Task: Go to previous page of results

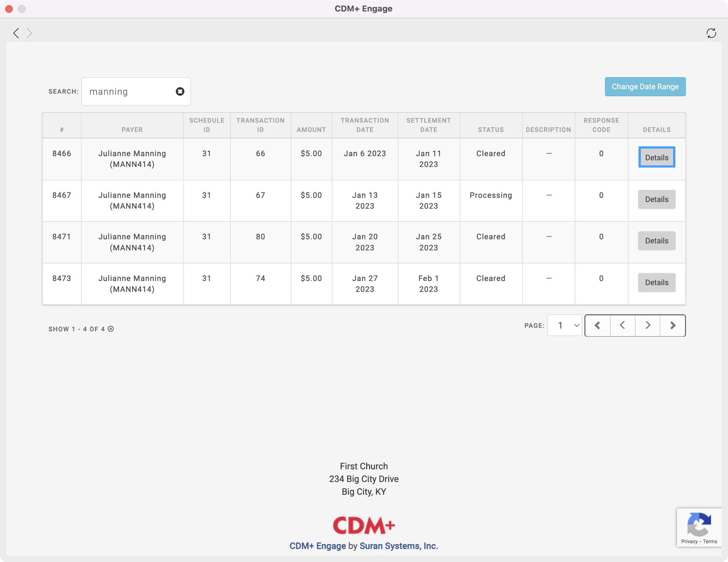Action: (x=622, y=325)
